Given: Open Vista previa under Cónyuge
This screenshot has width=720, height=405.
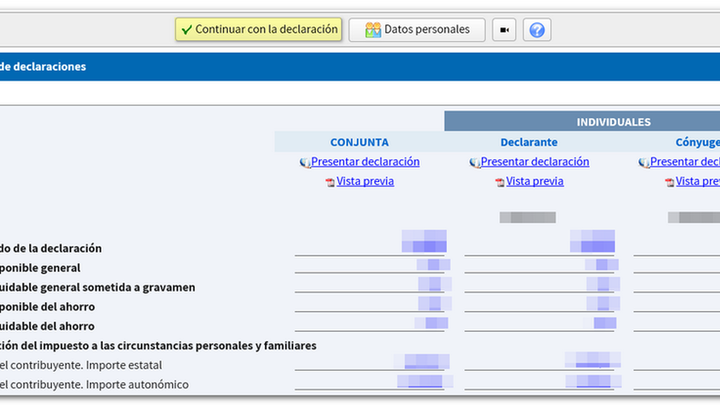Looking at the screenshot, I should coord(698,181).
